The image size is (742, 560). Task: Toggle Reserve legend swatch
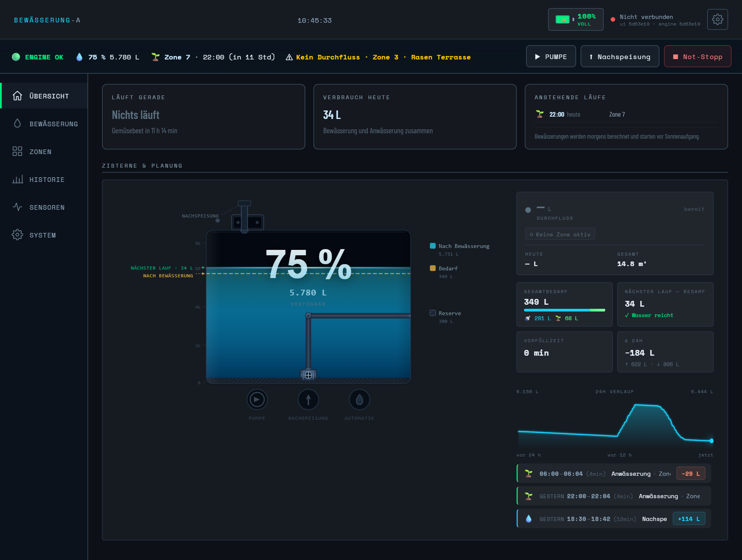tap(433, 313)
